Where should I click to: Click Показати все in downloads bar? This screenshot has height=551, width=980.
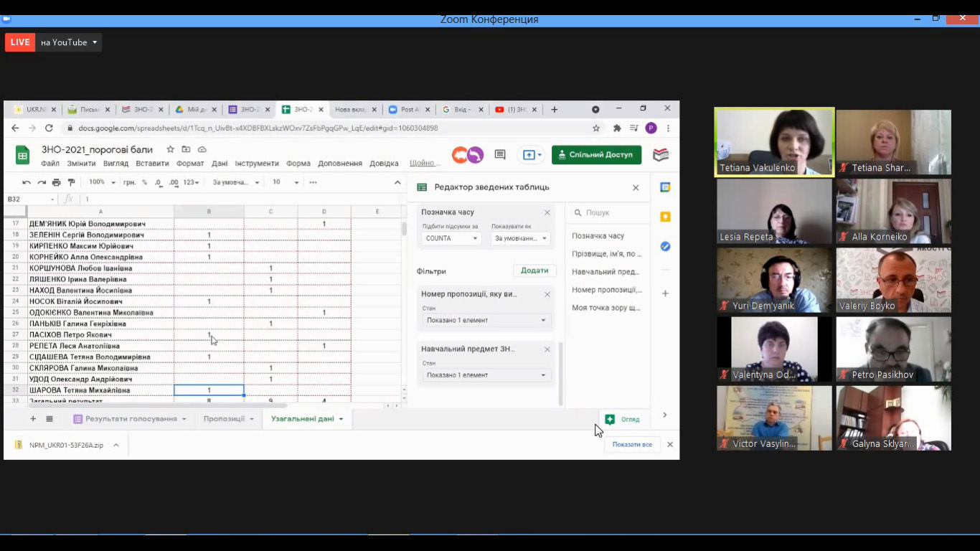pos(632,445)
